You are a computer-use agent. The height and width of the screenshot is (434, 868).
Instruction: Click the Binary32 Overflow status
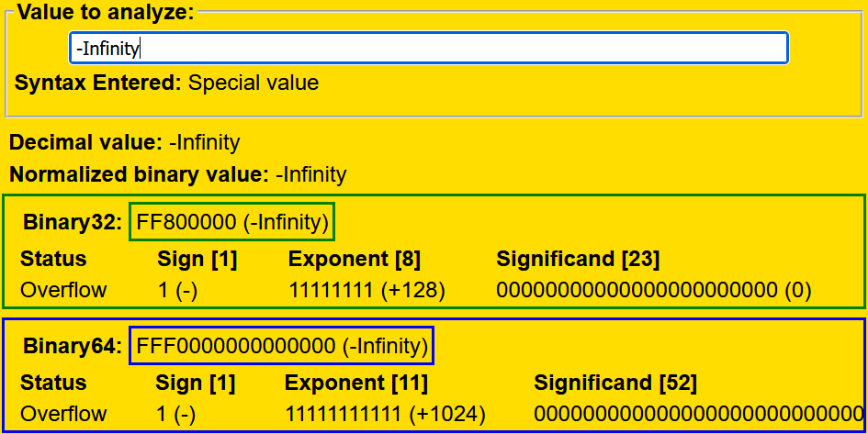click(x=63, y=290)
